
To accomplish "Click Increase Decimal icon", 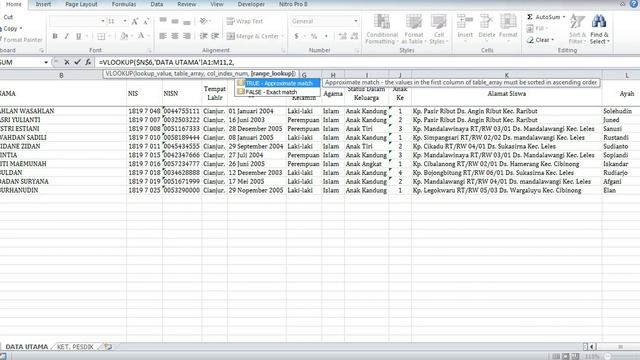I will tap(342, 36).
